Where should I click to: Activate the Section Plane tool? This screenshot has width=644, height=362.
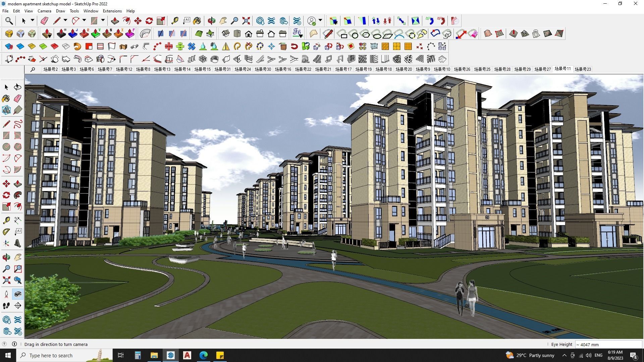click(18, 306)
